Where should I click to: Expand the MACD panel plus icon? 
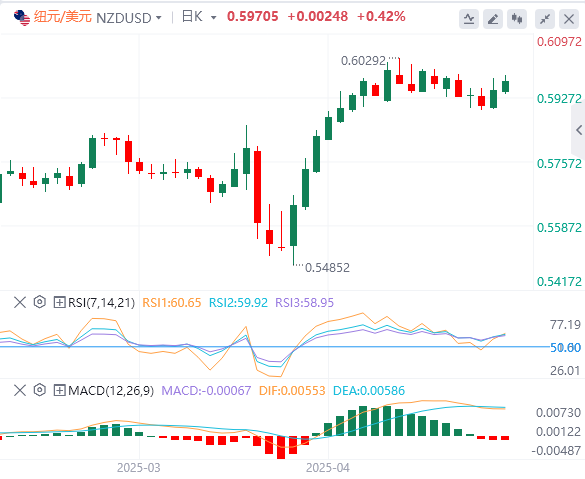[x=59, y=391]
